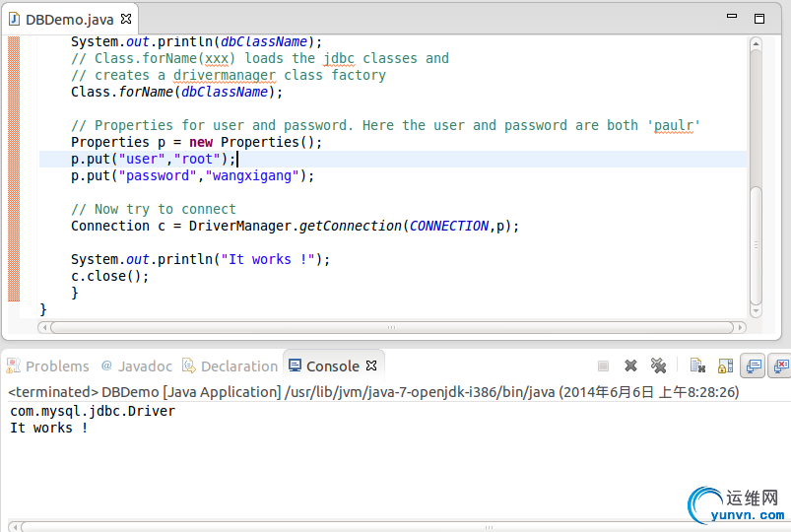
Task: Minimize the editor area
Action: 732,16
